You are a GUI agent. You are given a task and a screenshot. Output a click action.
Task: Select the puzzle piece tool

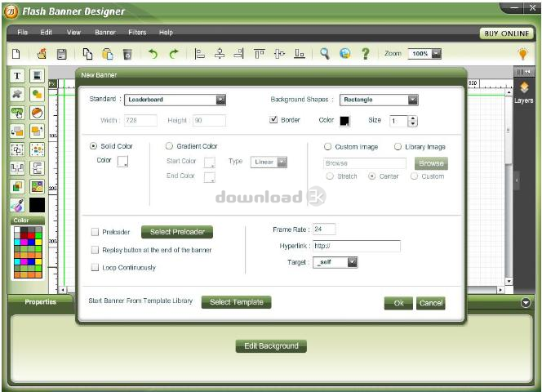click(17, 94)
